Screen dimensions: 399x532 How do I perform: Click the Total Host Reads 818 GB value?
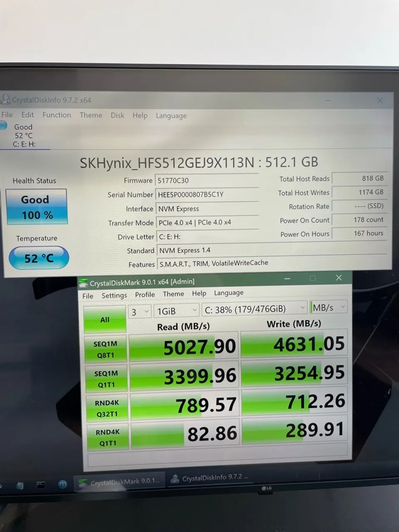click(x=360, y=178)
